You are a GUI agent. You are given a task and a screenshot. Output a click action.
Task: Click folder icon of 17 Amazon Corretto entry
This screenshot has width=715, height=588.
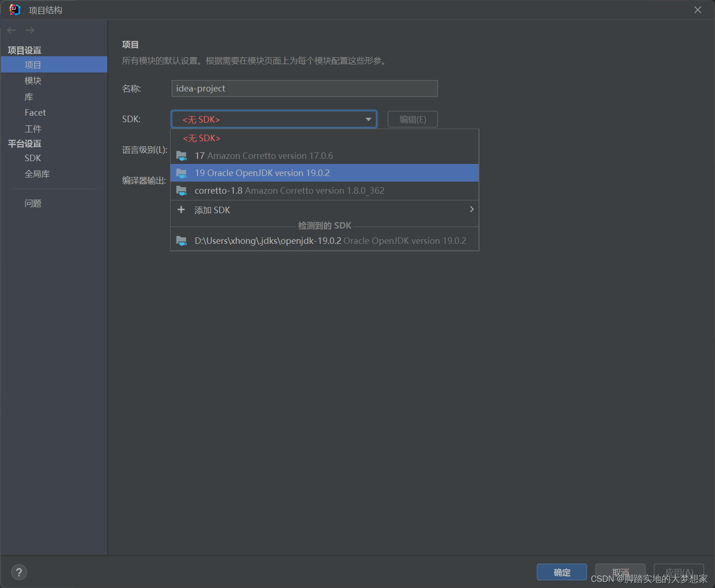(x=182, y=156)
